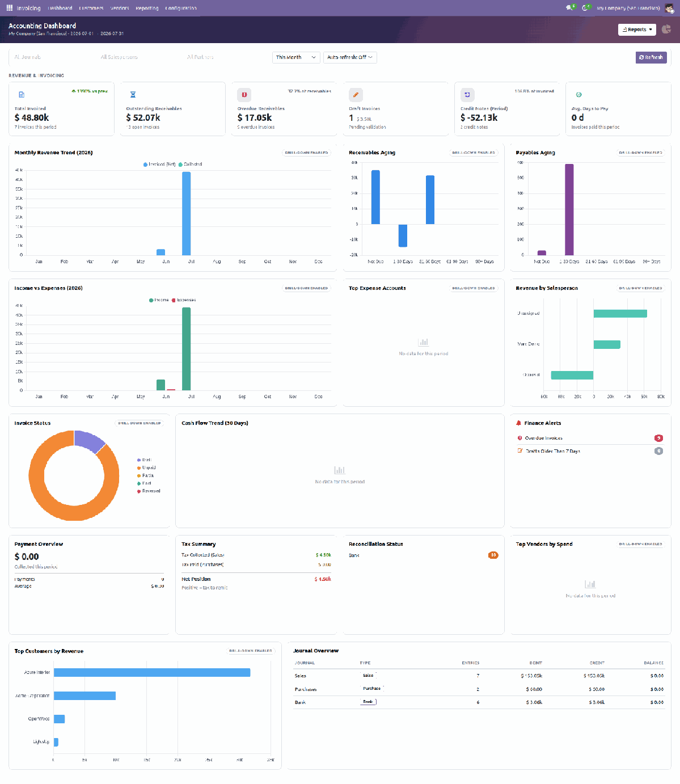Click the red badge for Overdue Invoices count
The width and height of the screenshot is (680, 784).
tap(658, 438)
